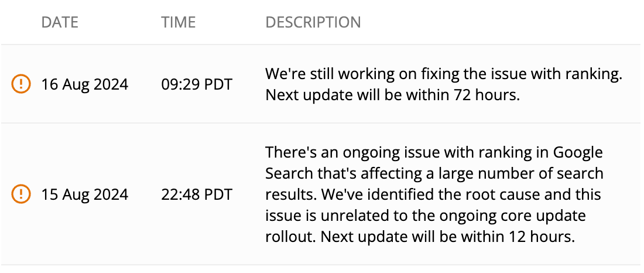Click the "within 72 hours" update sentence
The width and height of the screenshot is (644, 273).
tap(392, 95)
